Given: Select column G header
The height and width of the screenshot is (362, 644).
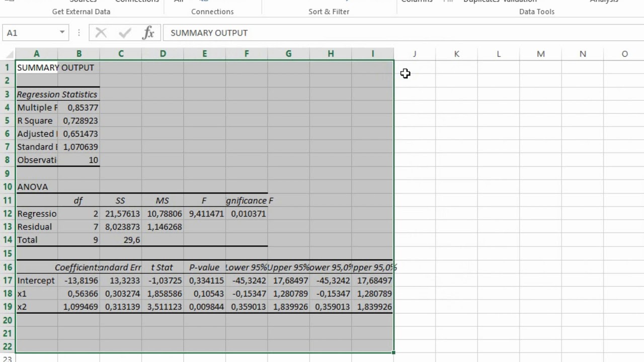Looking at the screenshot, I should 288,54.
